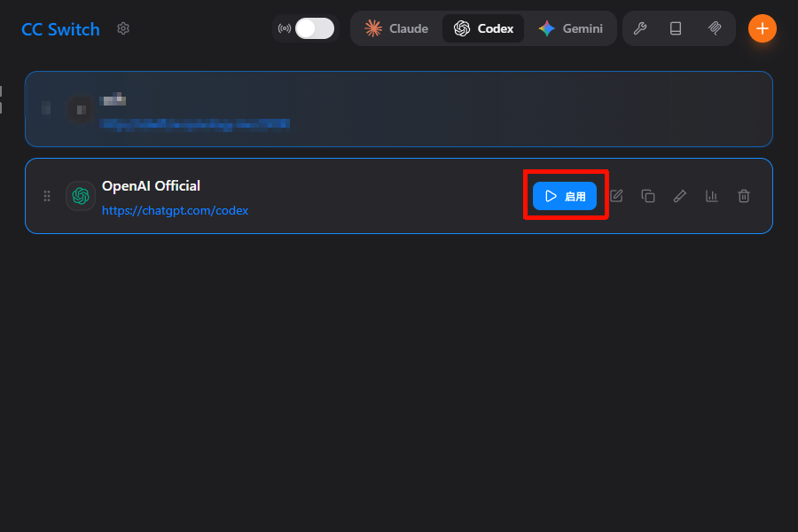
Task: Click the speed test icon for OpenAI Official
Action: click(x=680, y=196)
